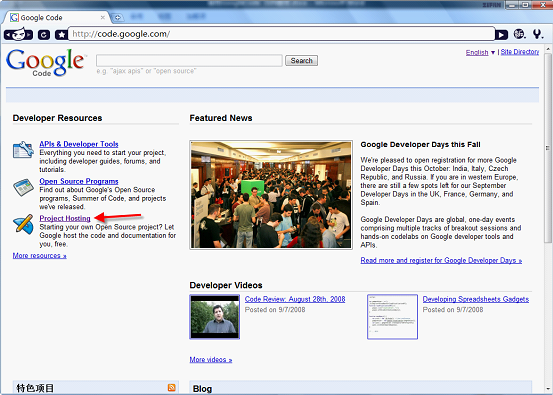
Task: Select the Google Code tab
Action: pos(56,17)
